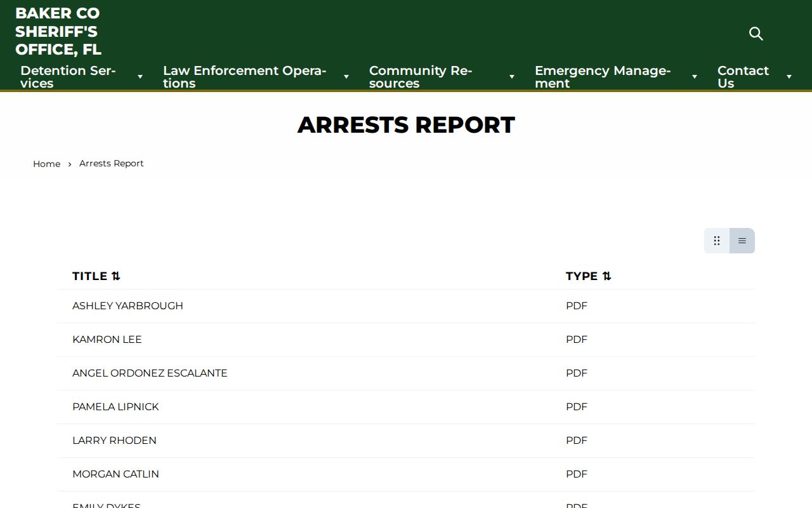The width and height of the screenshot is (812, 508).
Task: Open Emergency Management menu
Action: coord(603,77)
